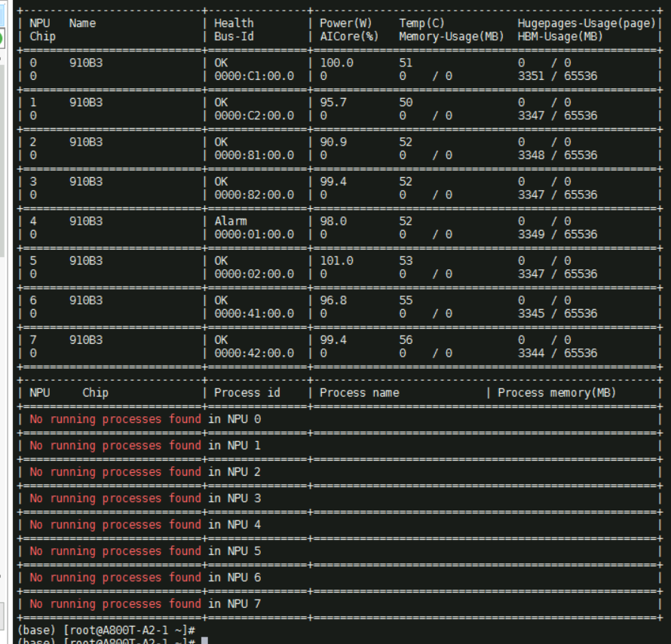This screenshot has width=671, height=644.
Task: Click the temperature value 56
Action: [406, 340]
